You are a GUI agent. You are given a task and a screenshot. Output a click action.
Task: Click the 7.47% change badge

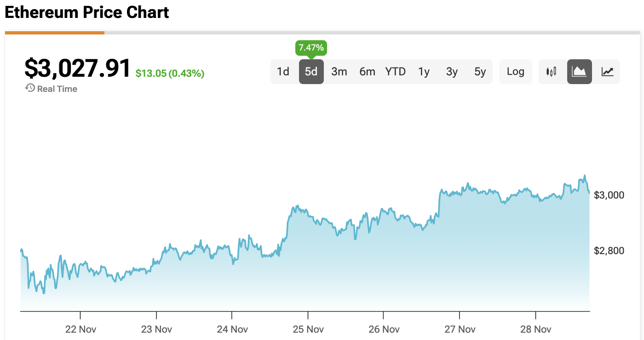click(x=311, y=48)
